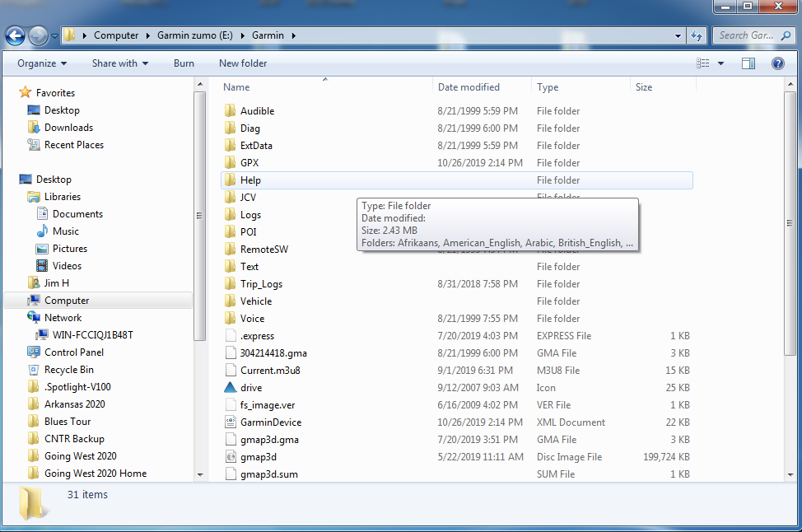Click the Diag folder icon
802x532 pixels.
click(x=231, y=128)
